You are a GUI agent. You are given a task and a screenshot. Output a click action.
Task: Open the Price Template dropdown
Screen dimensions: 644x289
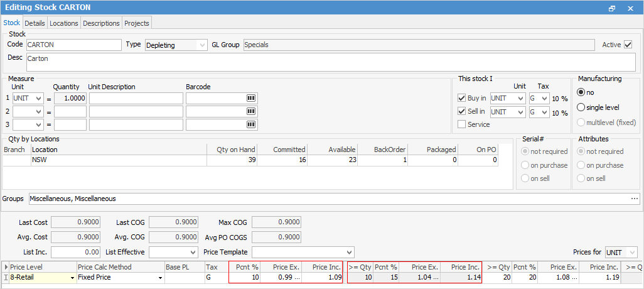coord(349,253)
